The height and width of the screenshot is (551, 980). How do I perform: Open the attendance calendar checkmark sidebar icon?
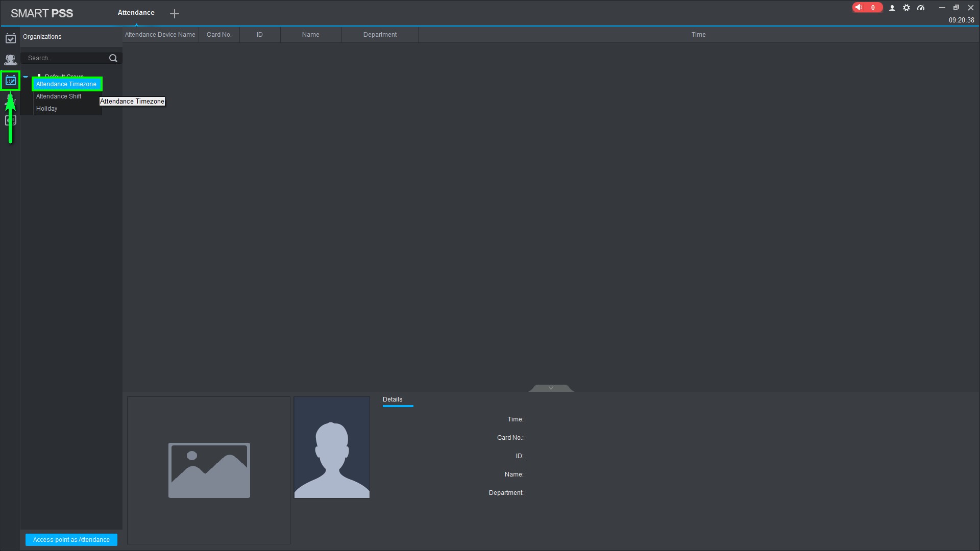coord(10,38)
